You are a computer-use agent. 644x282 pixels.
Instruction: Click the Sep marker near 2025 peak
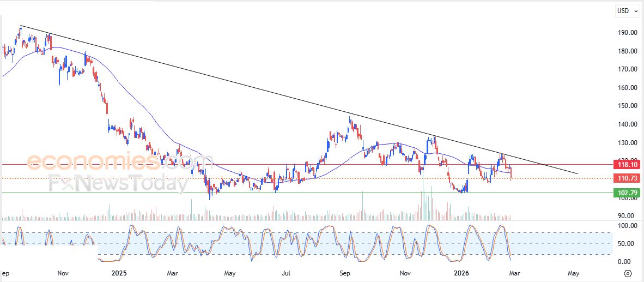tap(344, 273)
